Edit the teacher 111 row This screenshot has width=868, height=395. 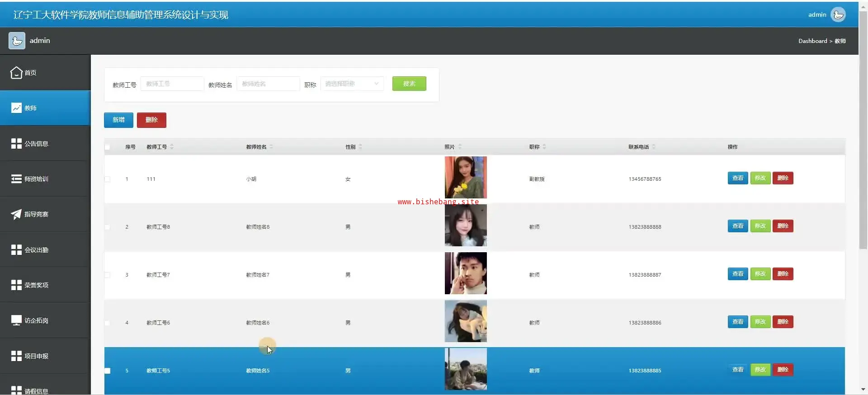760,178
